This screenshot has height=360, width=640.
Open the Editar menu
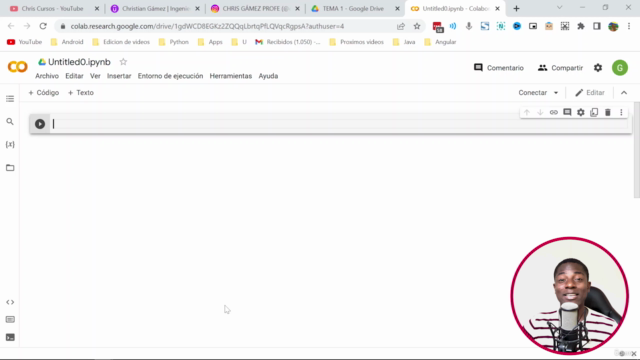coord(74,76)
